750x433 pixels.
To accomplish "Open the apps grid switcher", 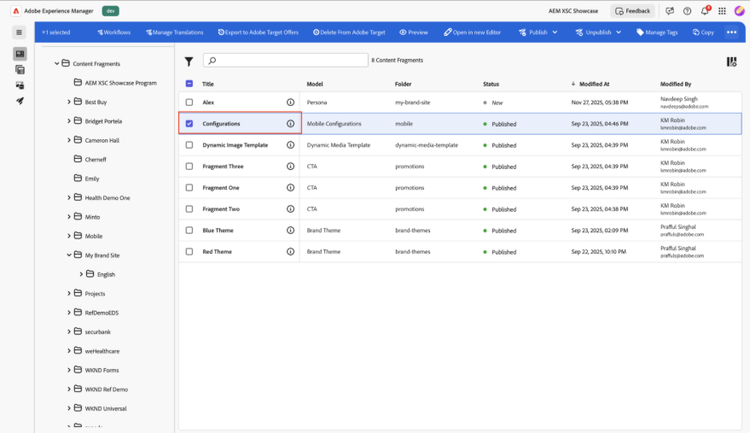I will [721, 11].
